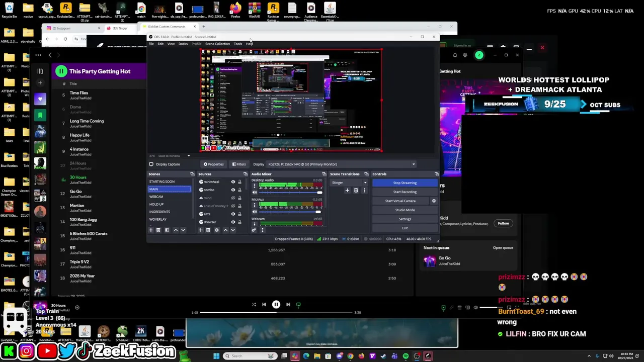Enable Studio Mode in Controls
This screenshot has width=644, height=362.
[405, 210]
